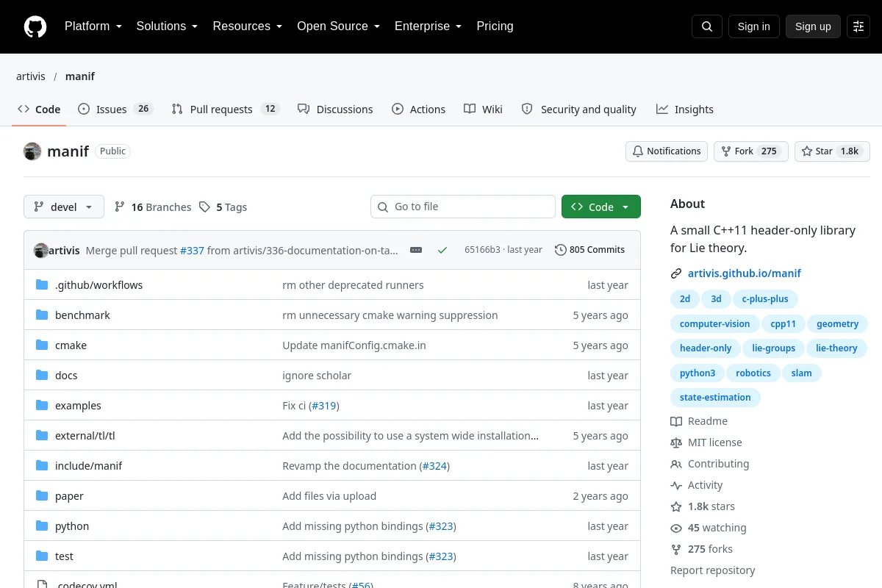The width and height of the screenshot is (882, 588).
Task: Open the docs folder
Action: coord(66,376)
